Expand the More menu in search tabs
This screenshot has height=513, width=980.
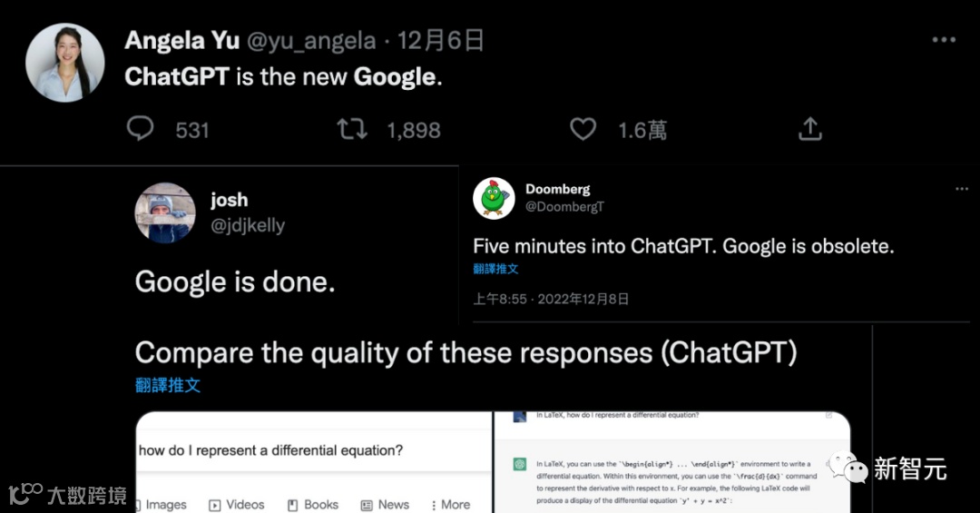[x=451, y=505]
